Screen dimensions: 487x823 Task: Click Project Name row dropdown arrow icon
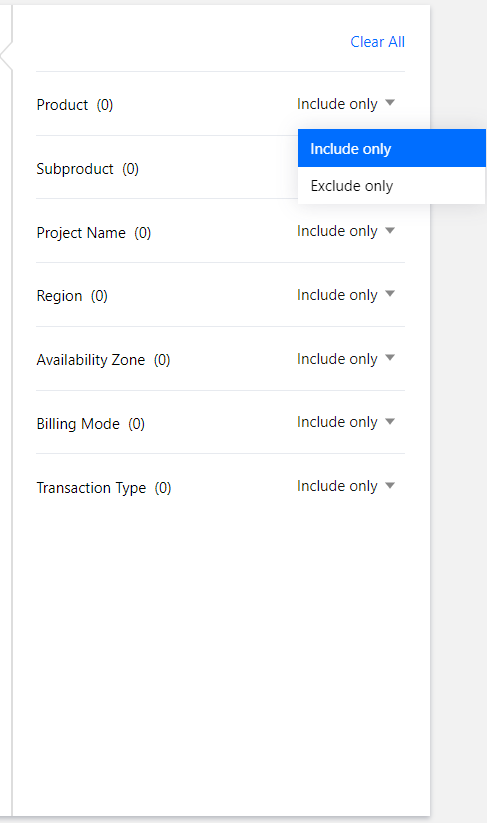[x=390, y=230]
